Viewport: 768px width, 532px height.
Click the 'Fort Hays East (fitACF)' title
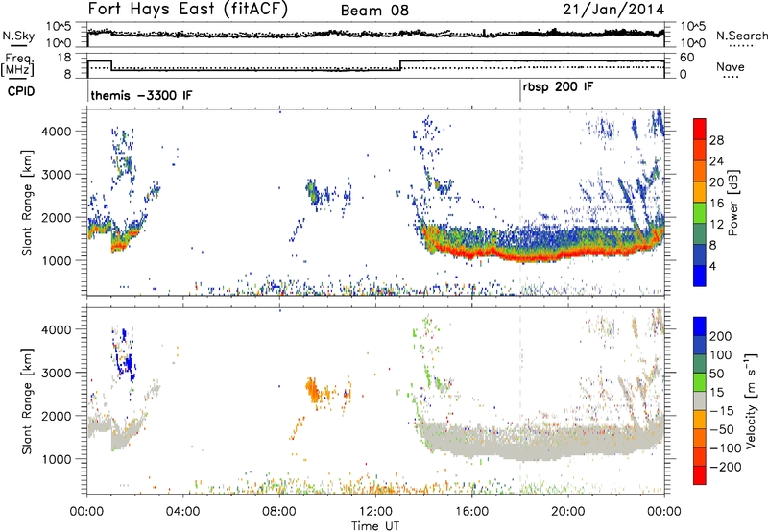(187, 10)
